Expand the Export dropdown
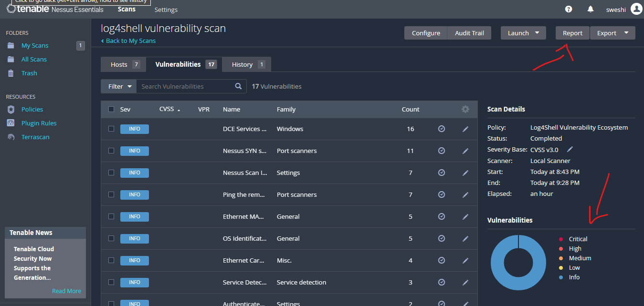This screenshot has height=306, width=644. [612, 33]
